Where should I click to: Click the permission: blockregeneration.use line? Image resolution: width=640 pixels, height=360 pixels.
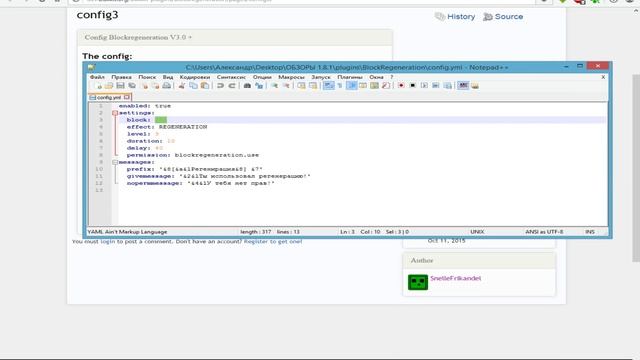pyautogui.click(x=193, y=155)
